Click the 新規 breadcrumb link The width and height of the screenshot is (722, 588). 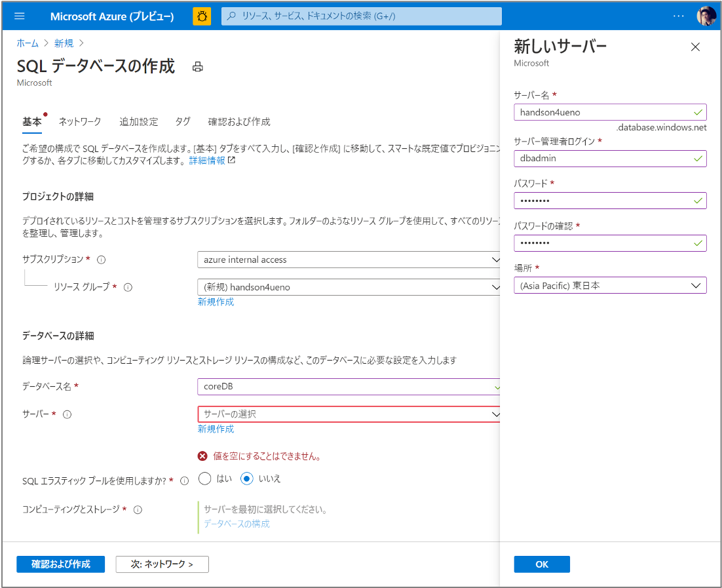(64, 43)
